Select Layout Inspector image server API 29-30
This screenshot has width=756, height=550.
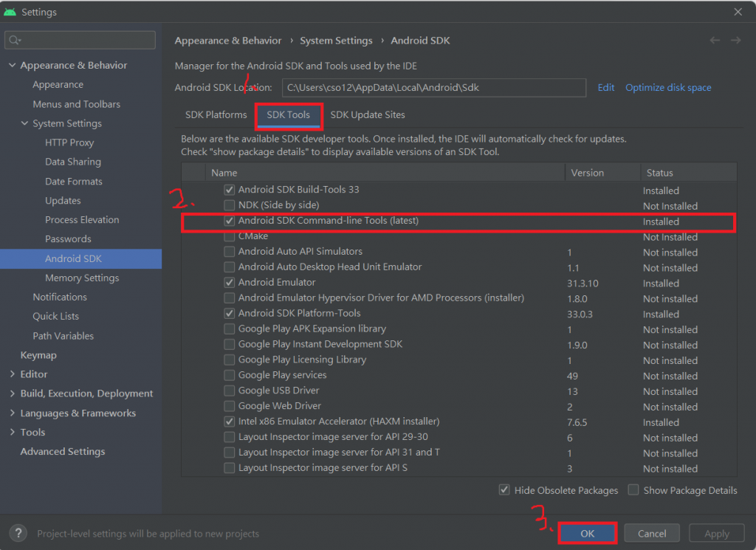click(459, 437)
